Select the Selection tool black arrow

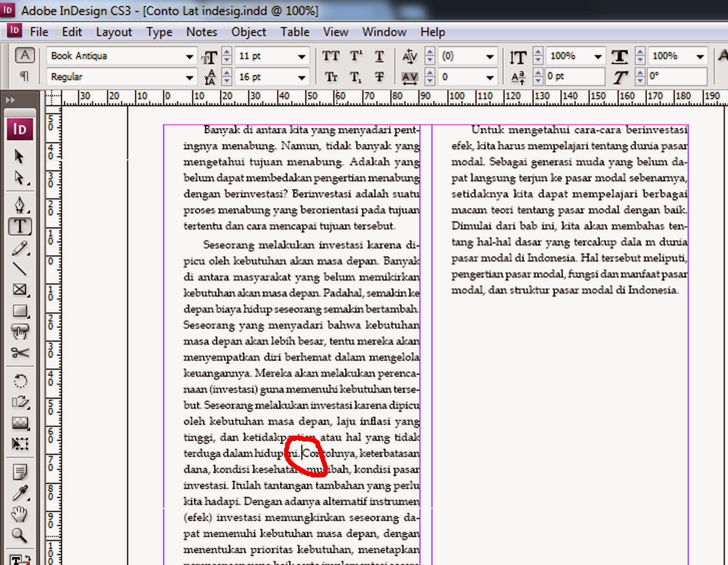[x=19, y=157]
